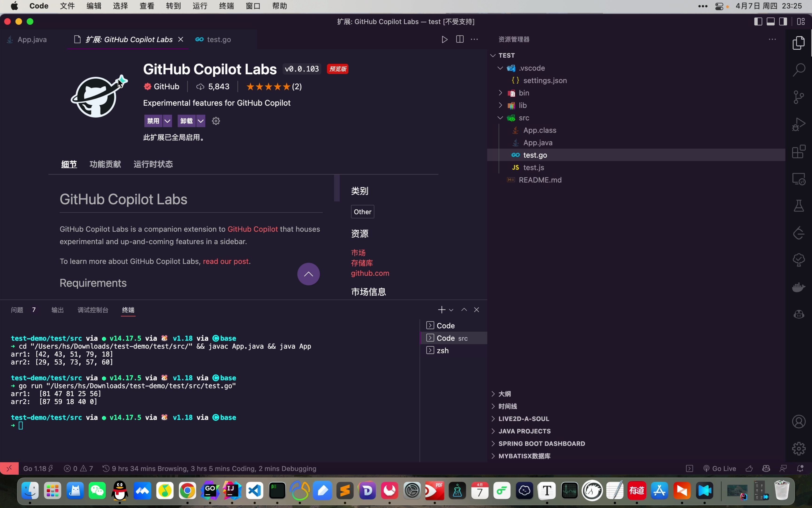Close the terminal panel
Screen dimensions: 812x508
click(x=476, y=310)
